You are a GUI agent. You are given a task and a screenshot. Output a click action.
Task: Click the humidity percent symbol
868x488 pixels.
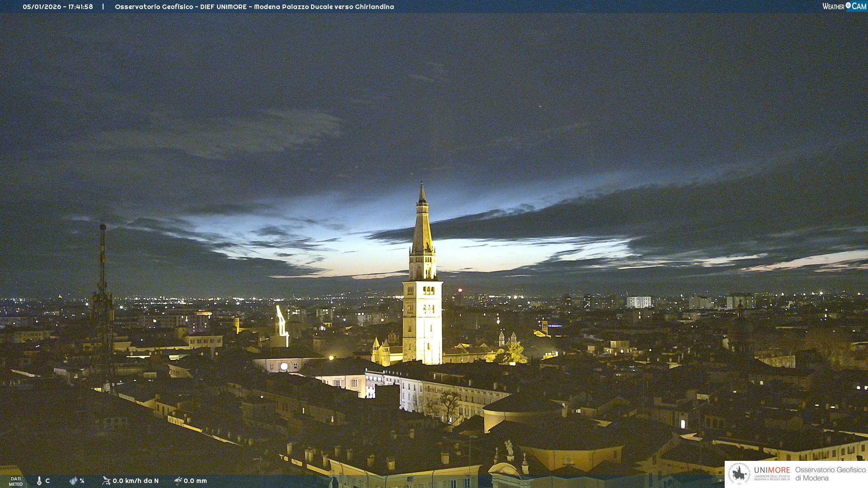point(82,481)
